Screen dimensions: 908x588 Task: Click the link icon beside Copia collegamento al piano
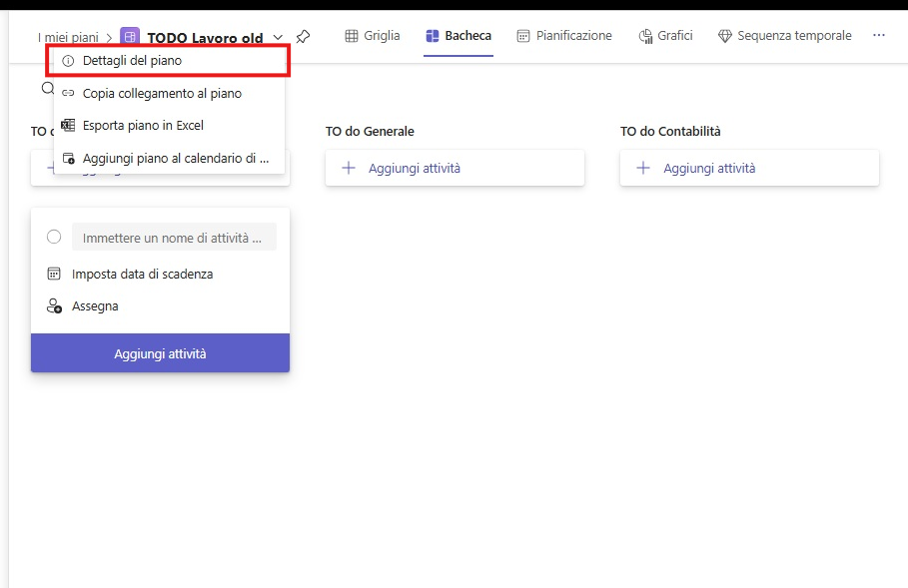[68, 93]
